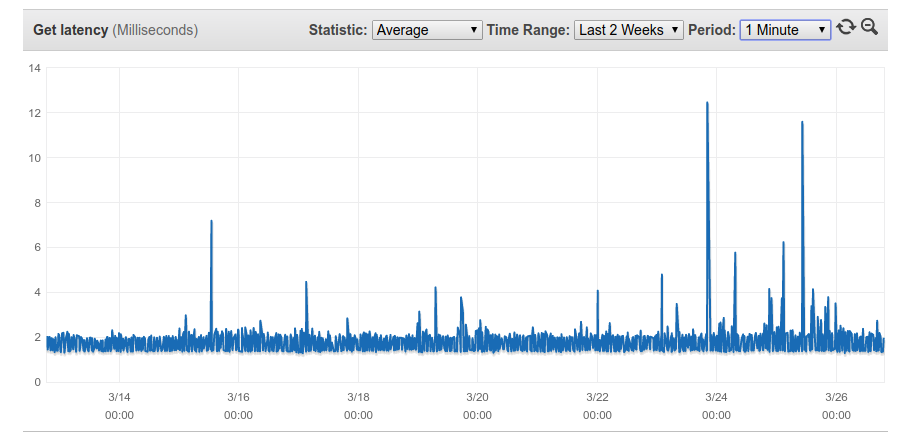Click the magnifier zoom icon
Image resolution: width=910 pixels, height=432 pixels.
point(869,27)
